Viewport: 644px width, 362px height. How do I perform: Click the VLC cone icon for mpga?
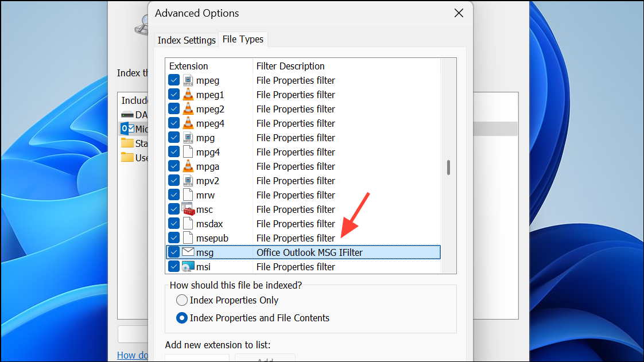188,166
